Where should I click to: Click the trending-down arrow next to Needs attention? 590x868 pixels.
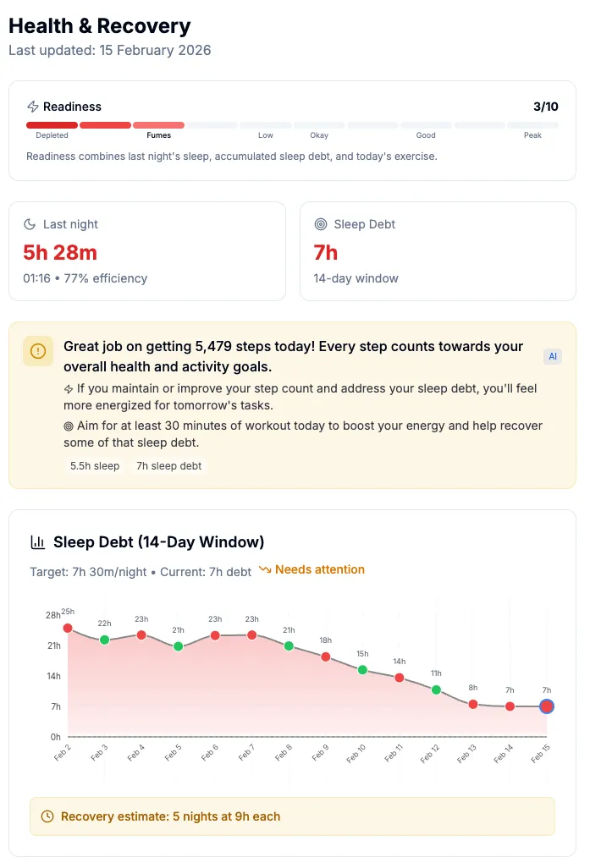coord(265,570)
